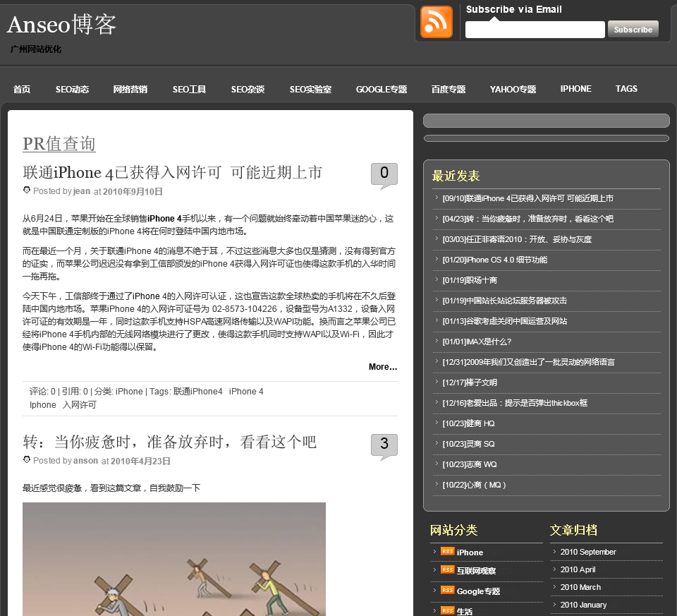This screenshot has height=616, width=677.
Task: Open SEO实验室 menu item
Action: [310, 90]
